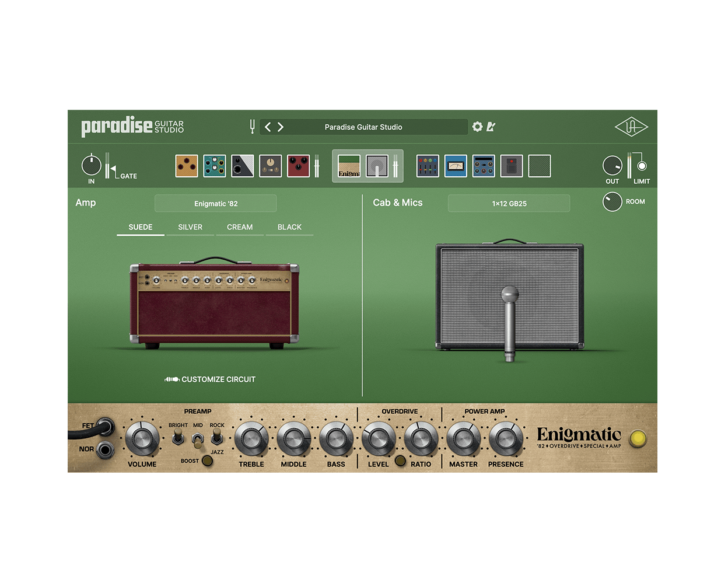Click the dark red overdrive pedal icon
Viewport: 728px width, 572px height.
click(298, 166)
